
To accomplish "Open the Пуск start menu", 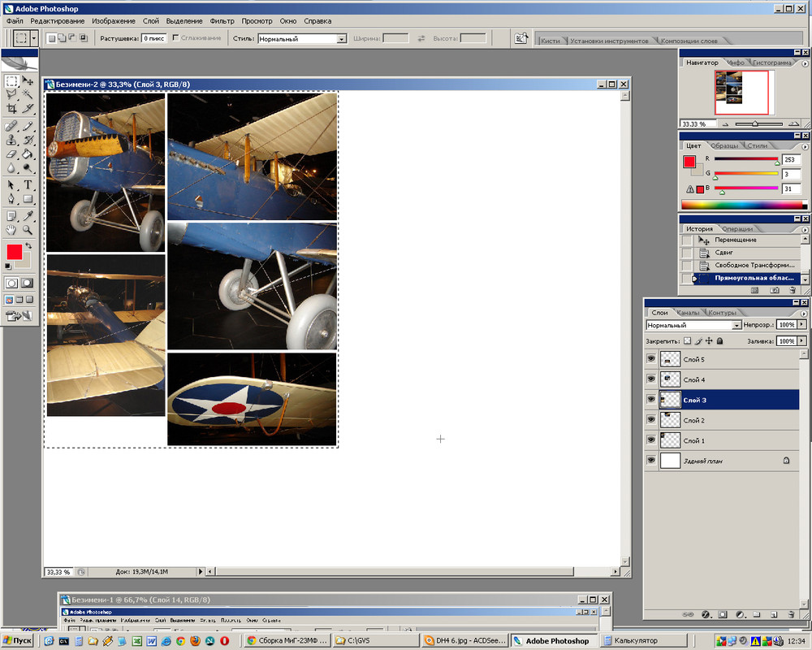I will pos(18,641).
